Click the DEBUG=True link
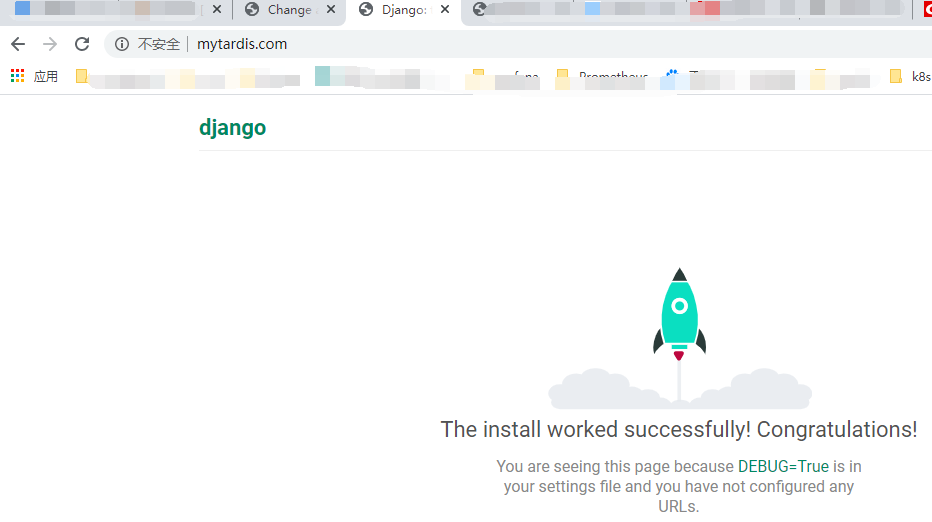Image resolution: width=932 pixels, height=522 pixels. 783,466
